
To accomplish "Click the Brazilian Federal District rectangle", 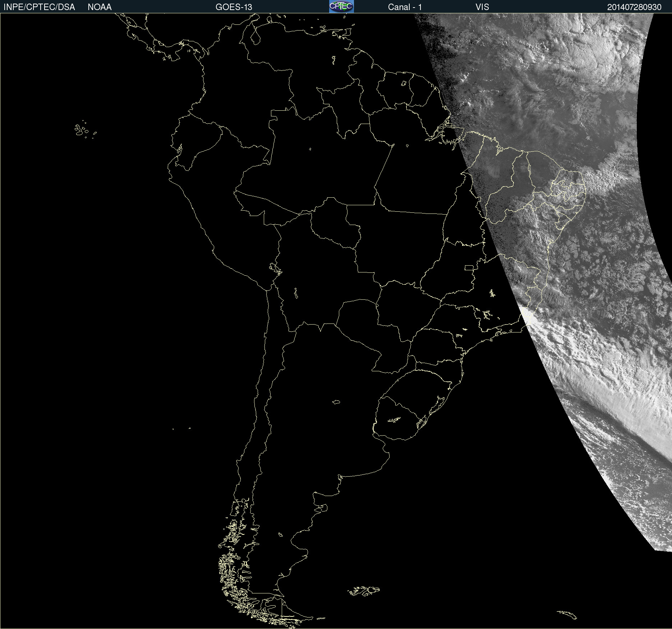I will pyautogui.click(x=469, y=267).
